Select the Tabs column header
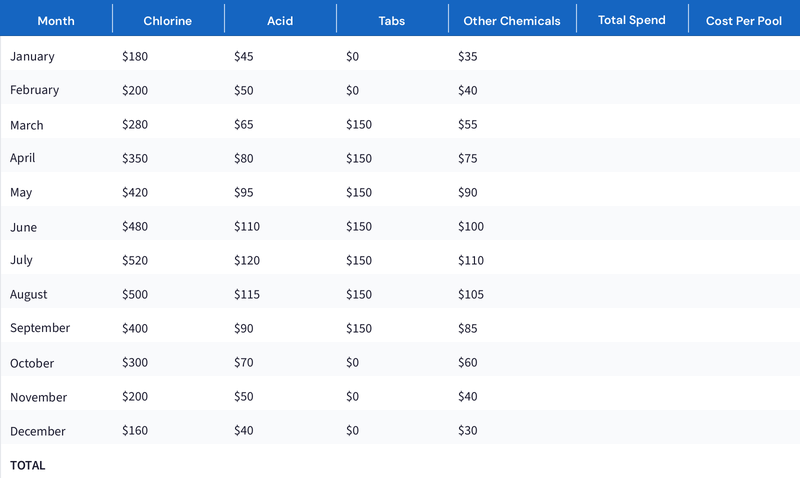This screenshot has height=478, width=800. (392, 20)
